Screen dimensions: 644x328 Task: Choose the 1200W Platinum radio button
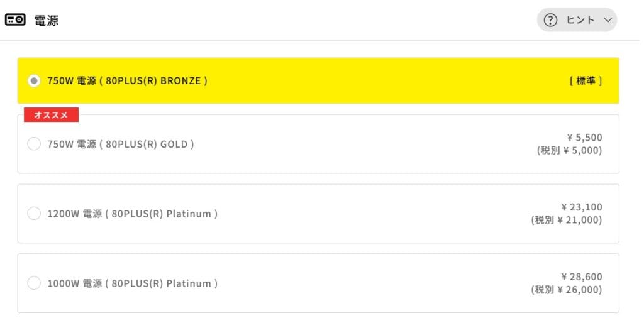pyautogui.click(x=34, y=214)
